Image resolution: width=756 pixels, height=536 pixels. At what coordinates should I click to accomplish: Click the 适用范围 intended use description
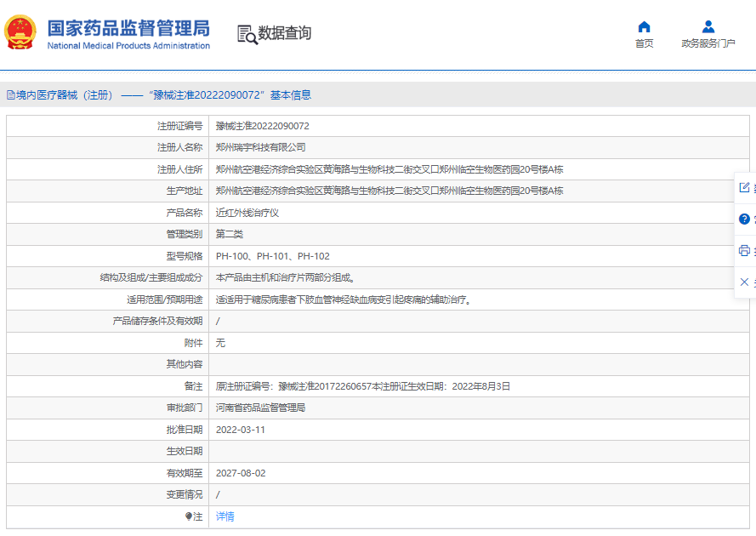click(x=343, y=299)
